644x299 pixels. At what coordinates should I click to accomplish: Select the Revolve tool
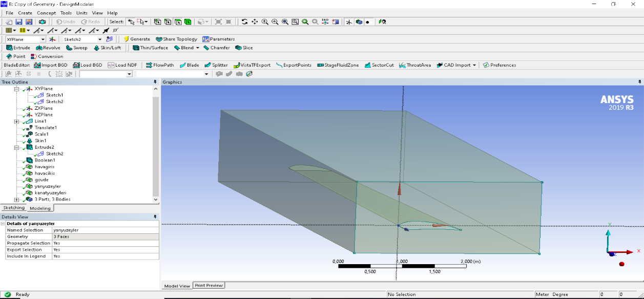tap(48, 48)
